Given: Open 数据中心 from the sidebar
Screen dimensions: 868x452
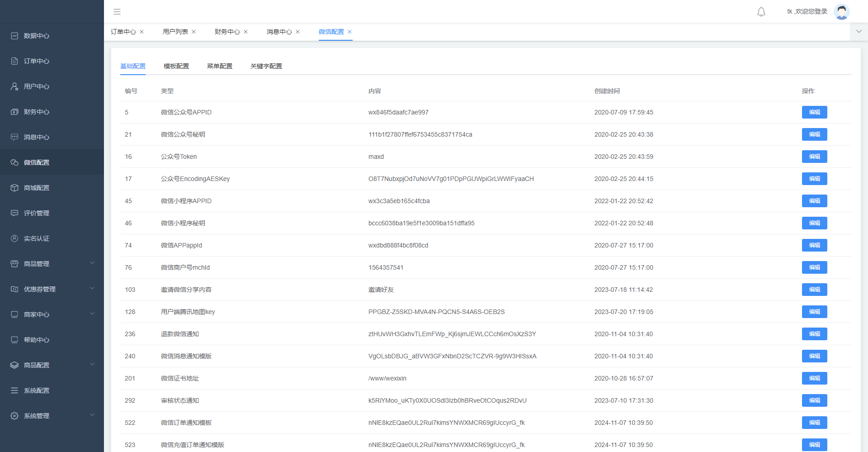Looking at the screenshot, I should pyautogui.click(x=37, y=36).
